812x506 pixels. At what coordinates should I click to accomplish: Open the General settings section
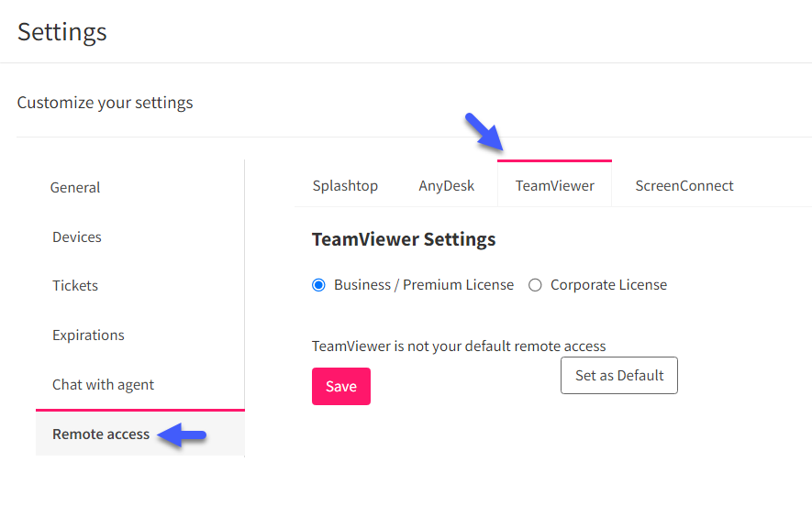pos(75,187)
